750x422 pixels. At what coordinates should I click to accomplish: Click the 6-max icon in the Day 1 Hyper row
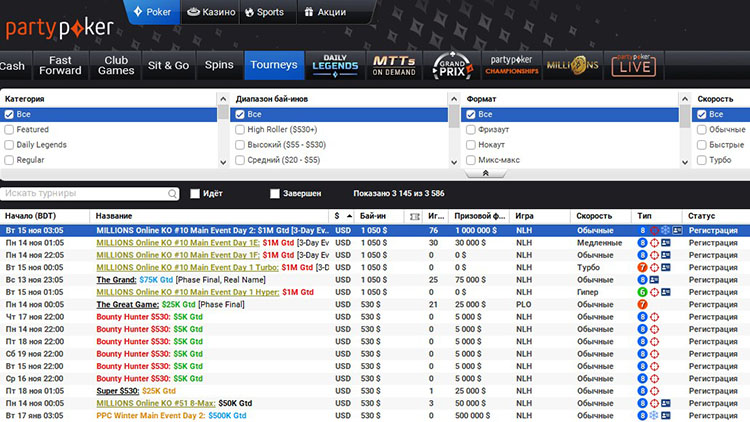(x=642, y=292)
